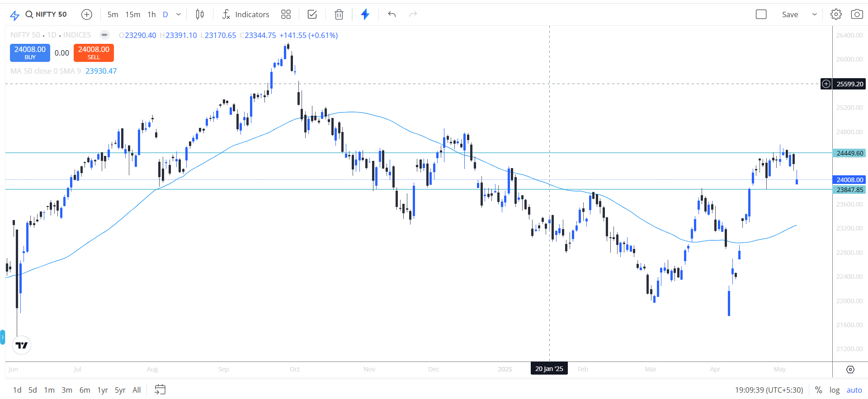Click the close value C23344.75
This screenshot has height=399, width=868.
click(x=258, y=35)
